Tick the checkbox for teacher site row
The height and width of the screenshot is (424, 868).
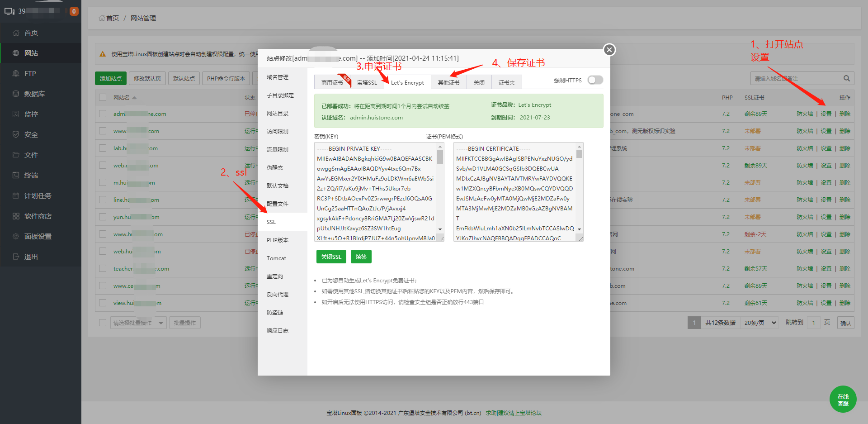102,268
